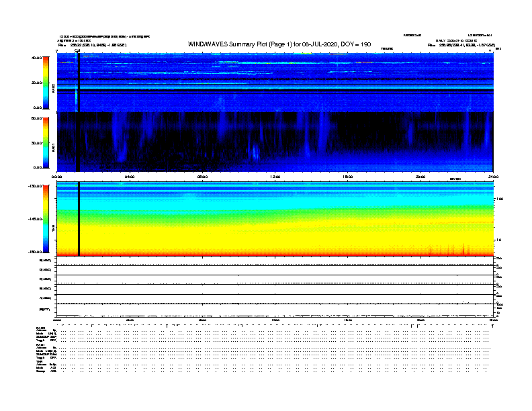Click the red spike near 22:00 in TNR panel

pos(463,249)
